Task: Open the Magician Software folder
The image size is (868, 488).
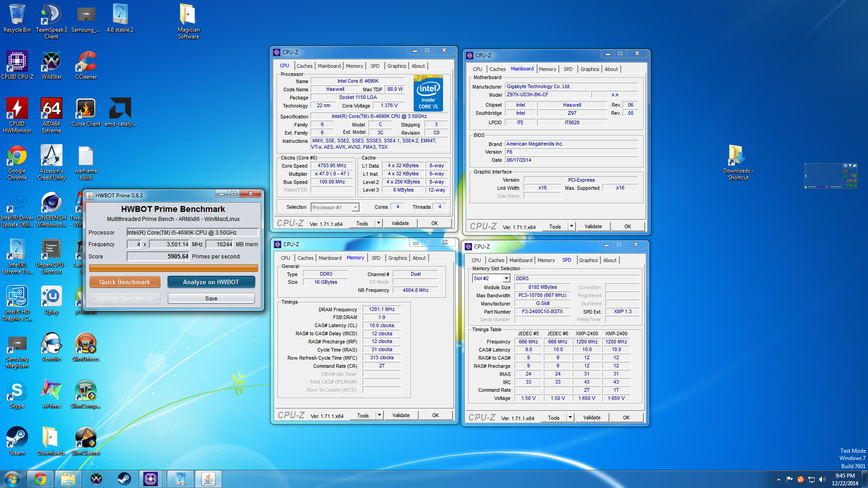Action: click(x=189, y=21)
